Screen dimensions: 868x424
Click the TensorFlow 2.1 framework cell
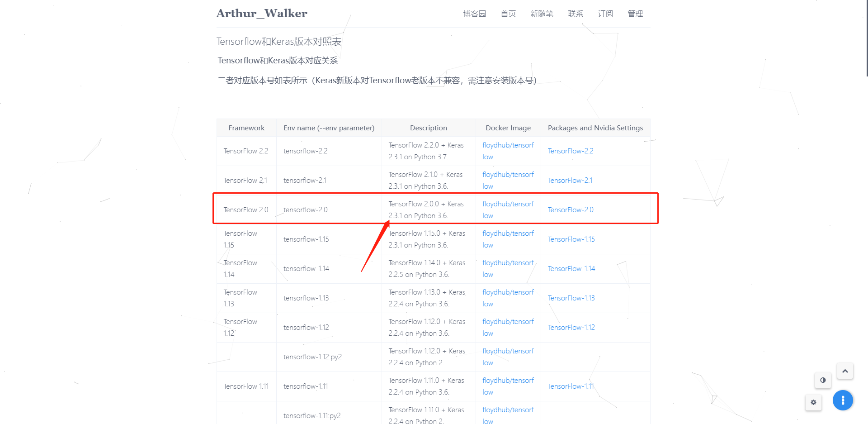pos(246,181)
